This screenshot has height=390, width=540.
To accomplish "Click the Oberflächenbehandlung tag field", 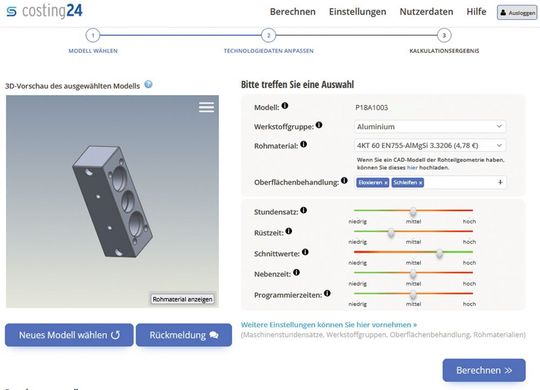I will [430, 182].
